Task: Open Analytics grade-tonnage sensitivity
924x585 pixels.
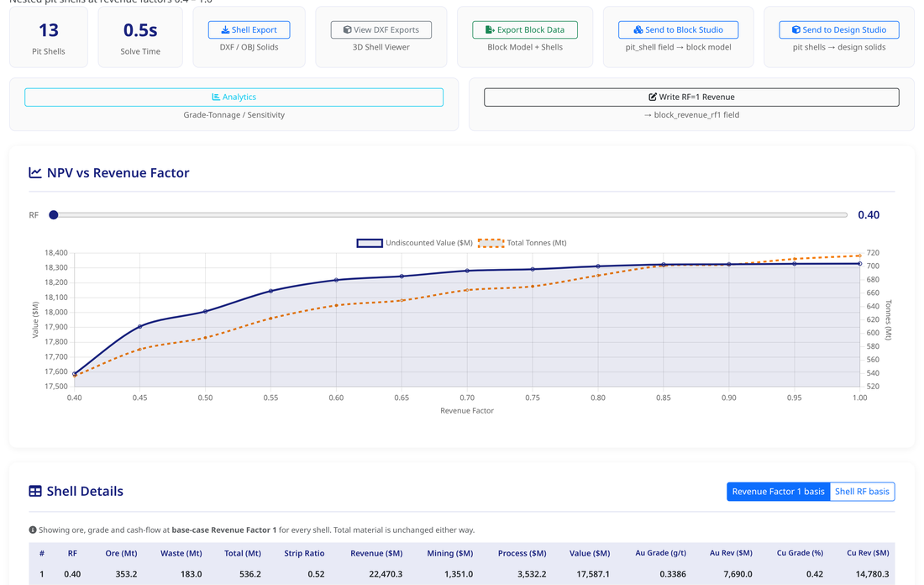Action: click(x=234, y=97)
